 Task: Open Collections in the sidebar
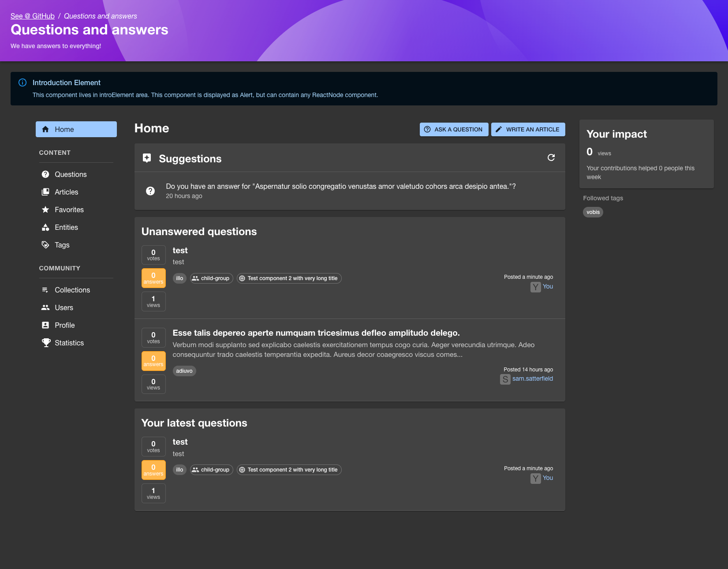click(76, 290)
